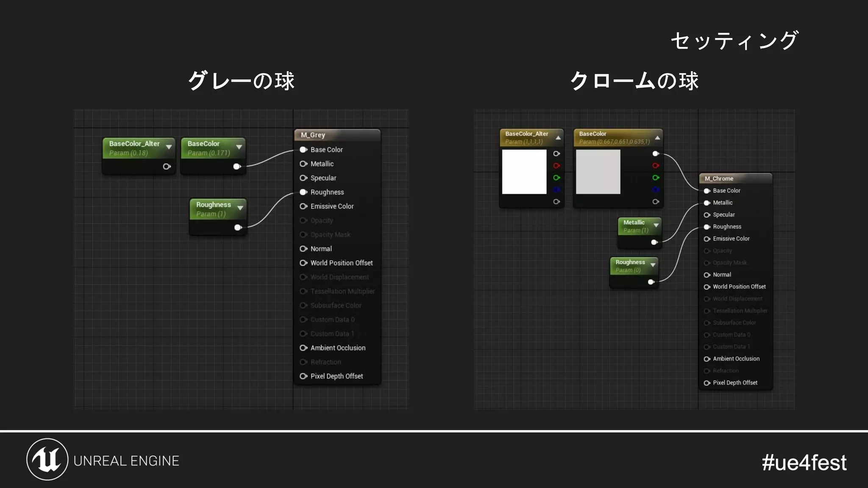This screenshot has height=488, width=868.
Task: Click Specular input pin on M_Grey
Action: 303,178
